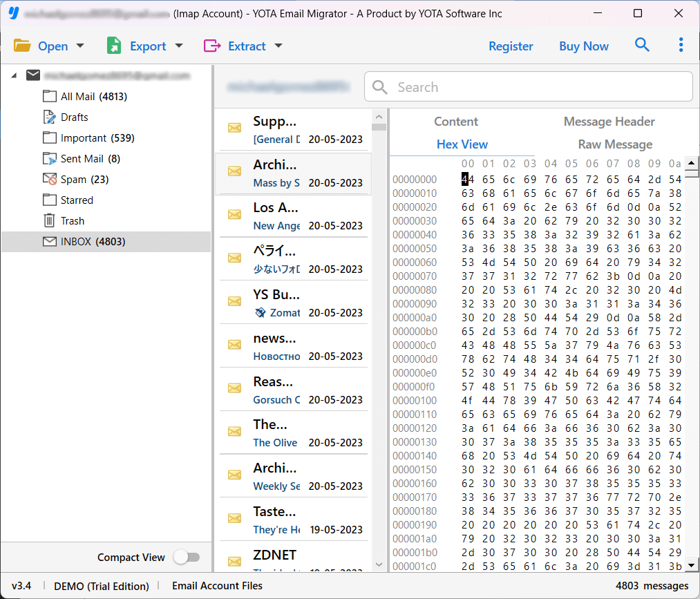Click the pink Extract icon
Image resolution: width=700 pixels, height=599 pixels.
coord(212,46)
